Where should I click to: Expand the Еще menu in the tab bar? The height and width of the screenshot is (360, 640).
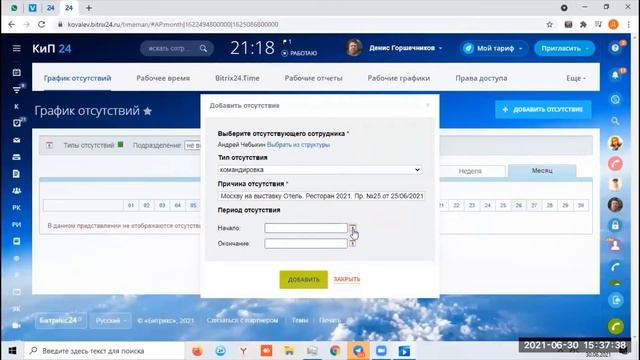(576, 78)
